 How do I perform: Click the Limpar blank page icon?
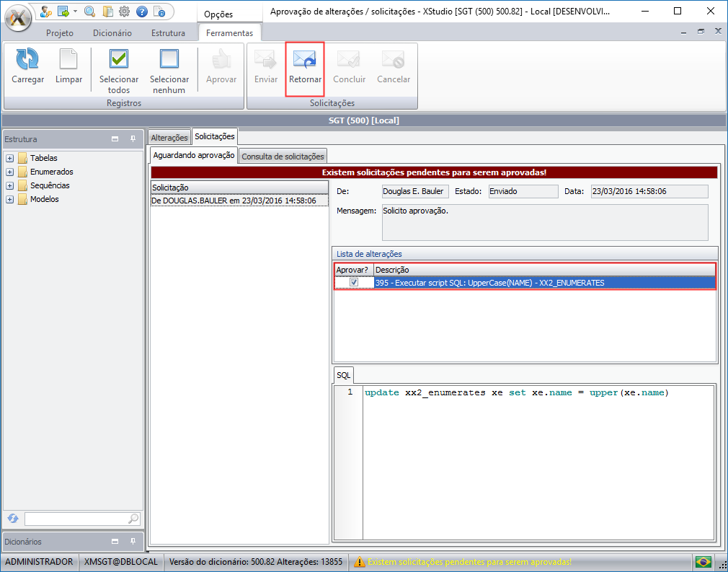(68, 59)
